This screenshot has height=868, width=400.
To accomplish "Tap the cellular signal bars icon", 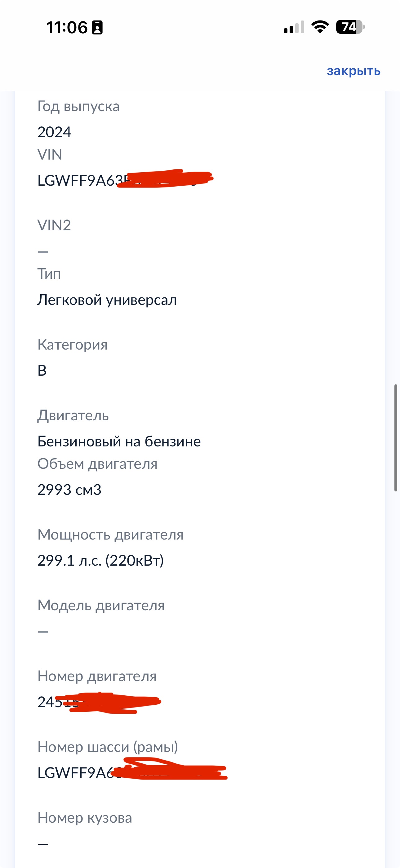I will [x=294, y=27].
